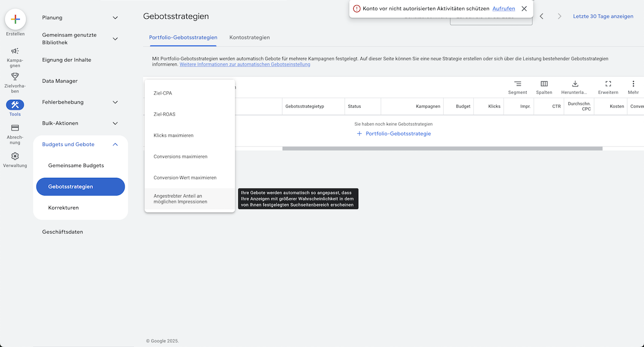This screenshot has width=644, height=347.
Task: Click the horizontal table scrollbar
Action: pos(442,148)
